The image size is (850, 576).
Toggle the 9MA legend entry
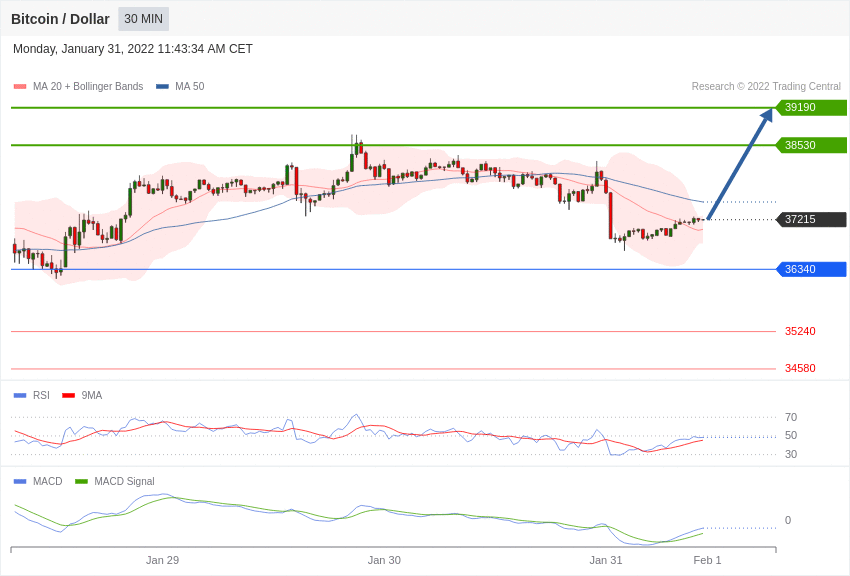click(x=82, y=396)
